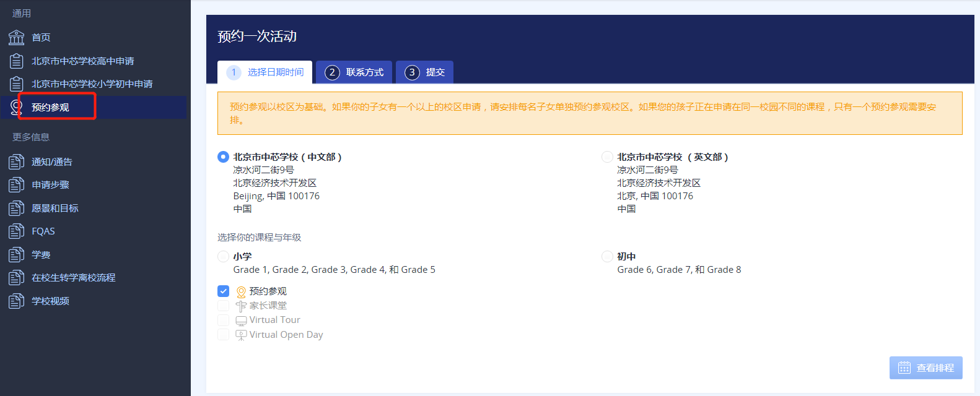The width and height of the screenshot is (980, 396).
Task: Choose the 小学 grade level option
Action: pyautogui.click(x=223, y=257)
